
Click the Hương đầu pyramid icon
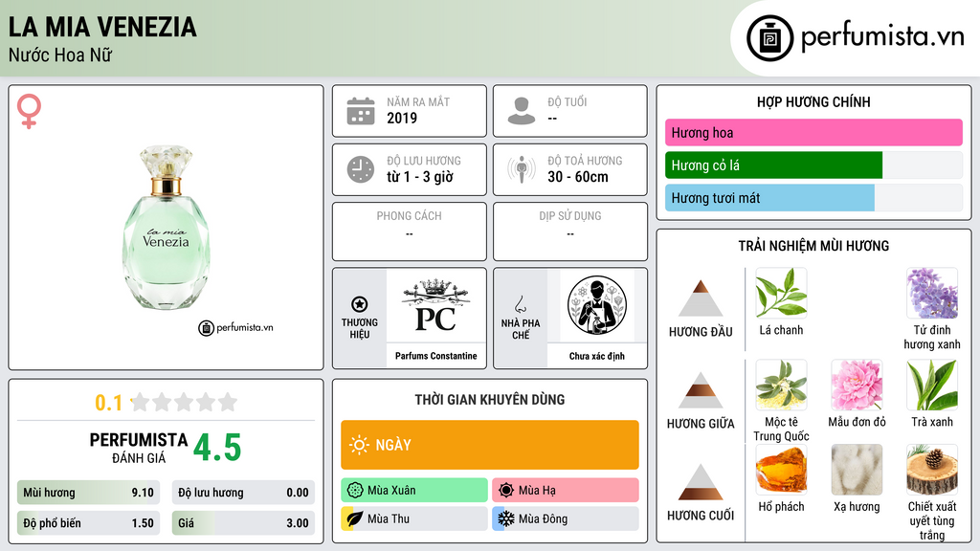point(701,298)
